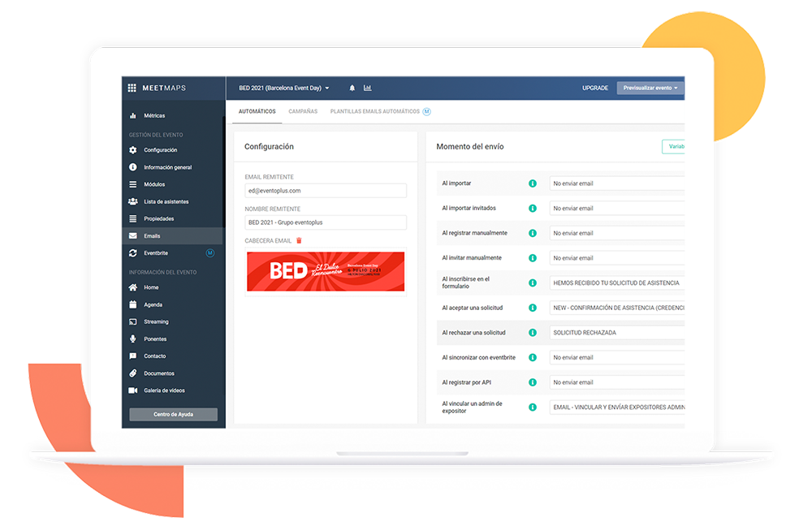Open dropdown showing HEMOS RECIBIDO TU SOLICITUD

pyautogui.click(x=617, y=282)
